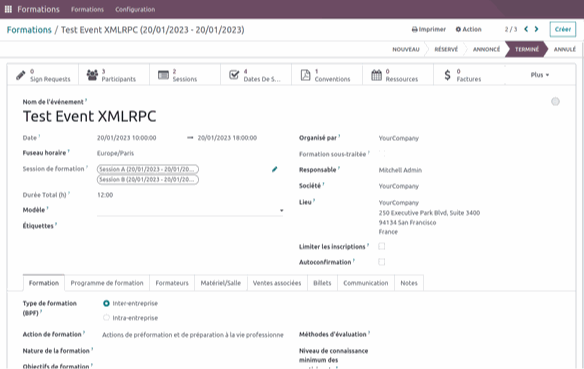Open Factures via the dollar icon
Viewport: 584px width, 369px height.
447,75
